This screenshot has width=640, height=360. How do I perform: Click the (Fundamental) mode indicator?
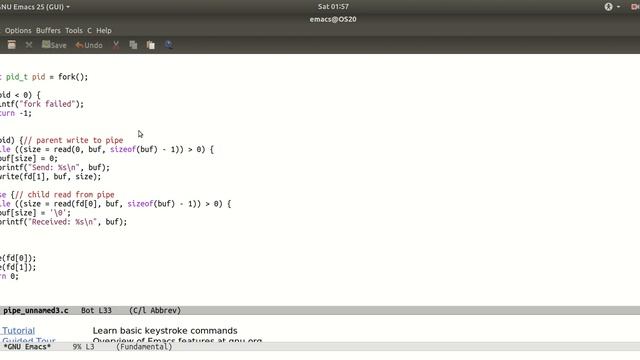click(144, 347)
